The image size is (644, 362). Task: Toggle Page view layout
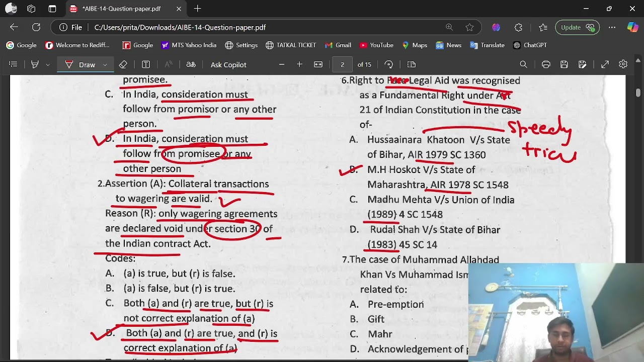tap(412, 64)
